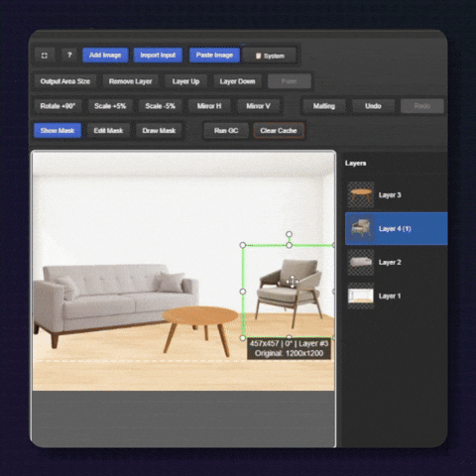Click the Remove Layer button
This screenshot has width=476, height=476.
coord(131,81)
